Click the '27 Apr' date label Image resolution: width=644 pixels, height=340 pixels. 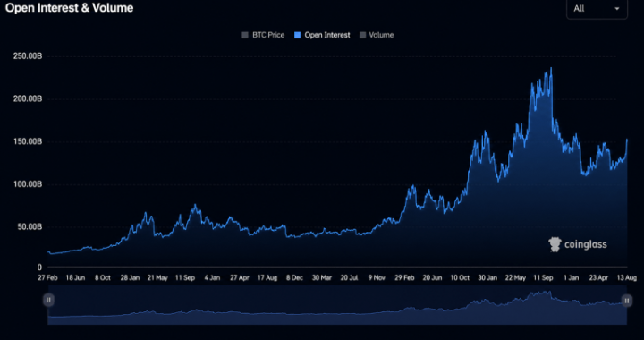click(x=240, y=278)
